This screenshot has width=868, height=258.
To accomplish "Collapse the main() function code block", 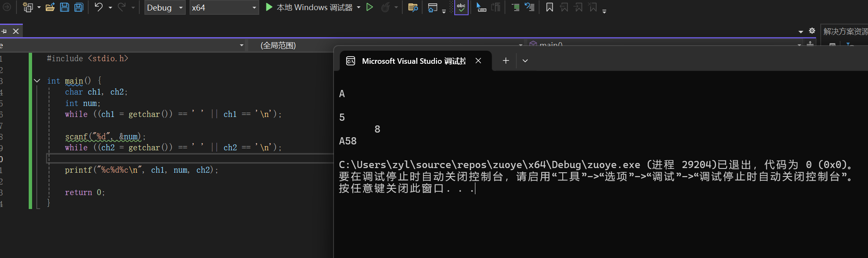I will click(x=37, y=81).
